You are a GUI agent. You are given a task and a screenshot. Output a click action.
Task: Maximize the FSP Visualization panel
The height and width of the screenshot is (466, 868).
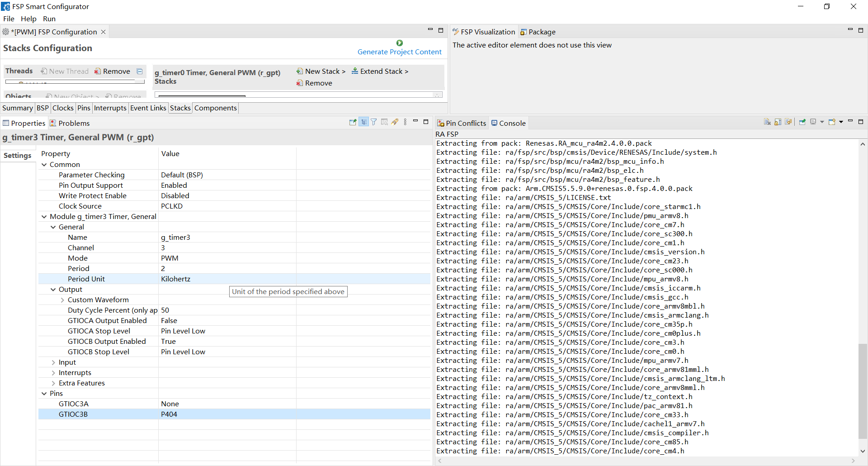click(861, 30)
